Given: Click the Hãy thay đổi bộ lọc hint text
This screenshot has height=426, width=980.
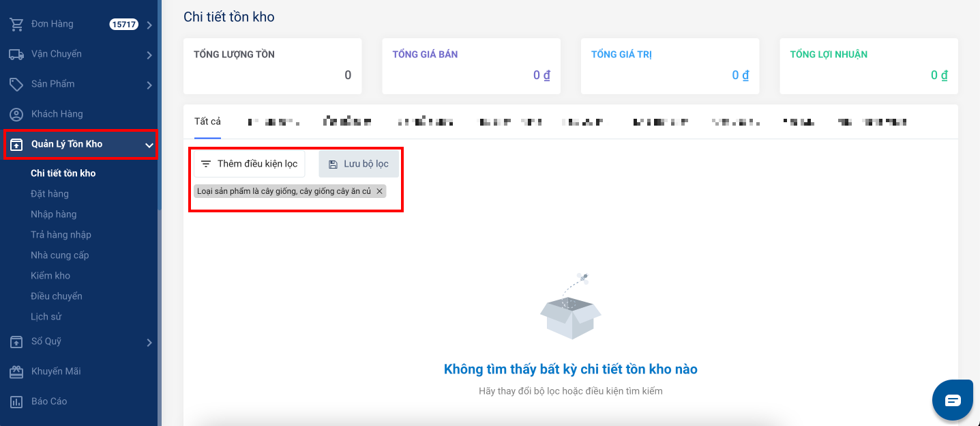Looking at the screenshot, I should [x=571, y=391].
